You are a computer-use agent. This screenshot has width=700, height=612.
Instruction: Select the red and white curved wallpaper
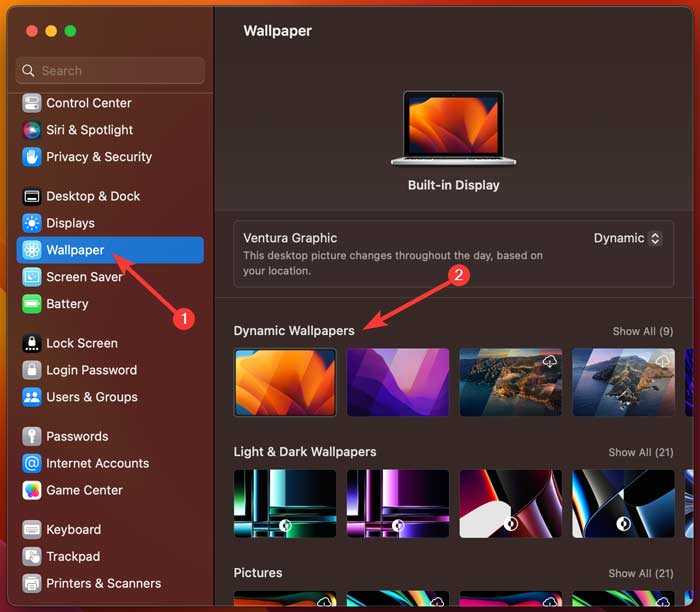pyautogui.click(x=511, y=503)
